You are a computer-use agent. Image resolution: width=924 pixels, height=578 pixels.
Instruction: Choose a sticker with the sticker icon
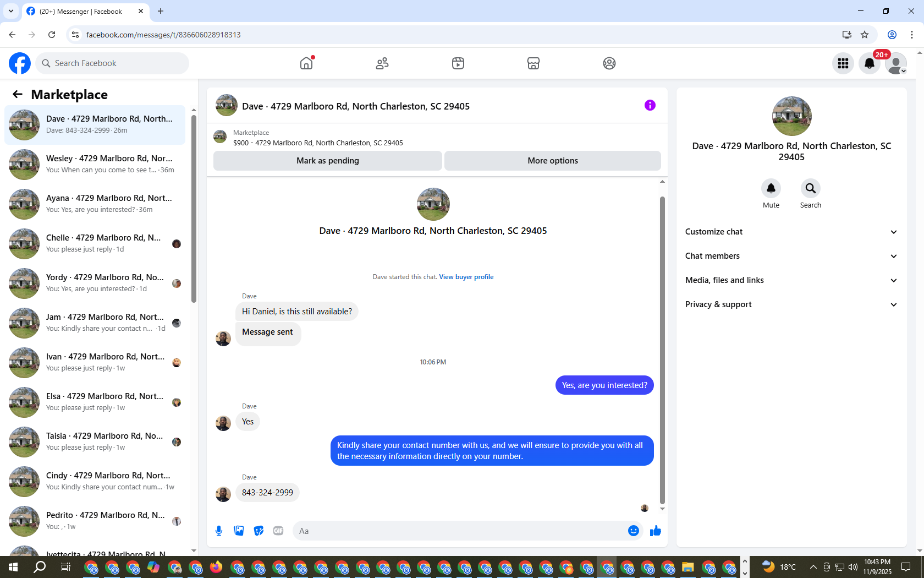[x=258, y=531]
